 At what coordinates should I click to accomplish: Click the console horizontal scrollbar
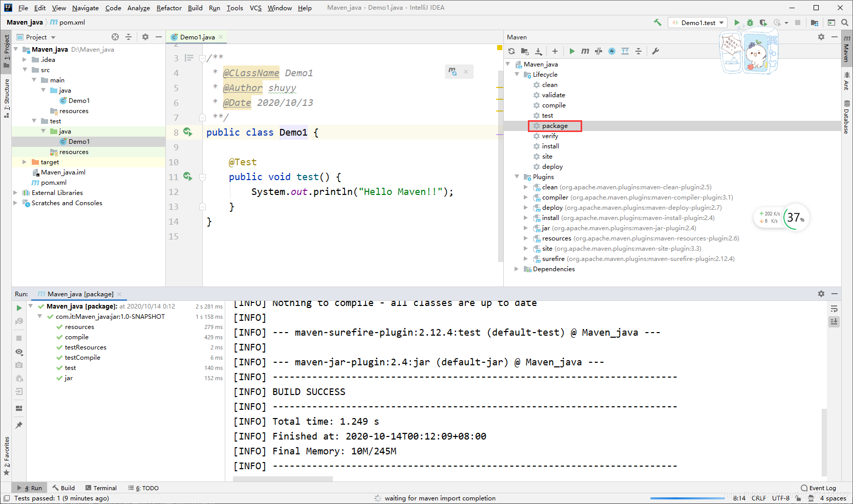[283, 479]
